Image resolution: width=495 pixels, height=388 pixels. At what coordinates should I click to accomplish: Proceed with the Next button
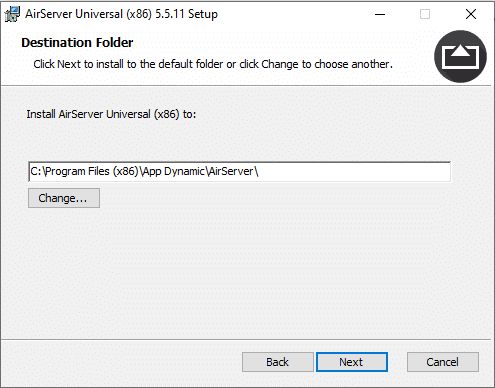(352, 362)
